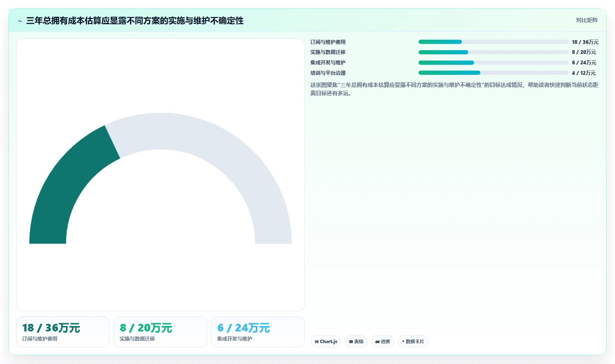The image size is (615, 364).
Task: Click the 进度 tag chip
Action: [x=383, y=341]
